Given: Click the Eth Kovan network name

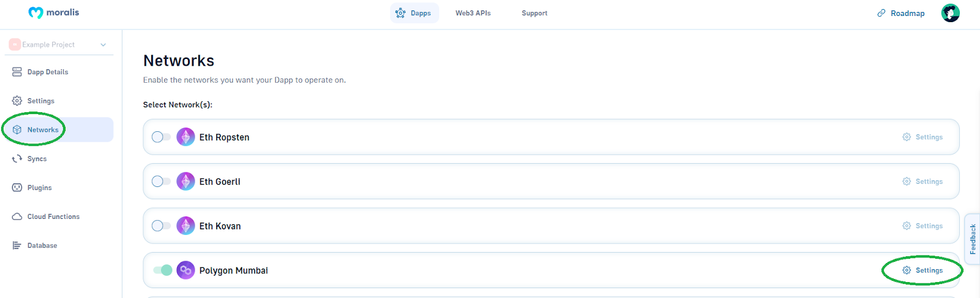Looking at the screenshot, I should 220,226.
